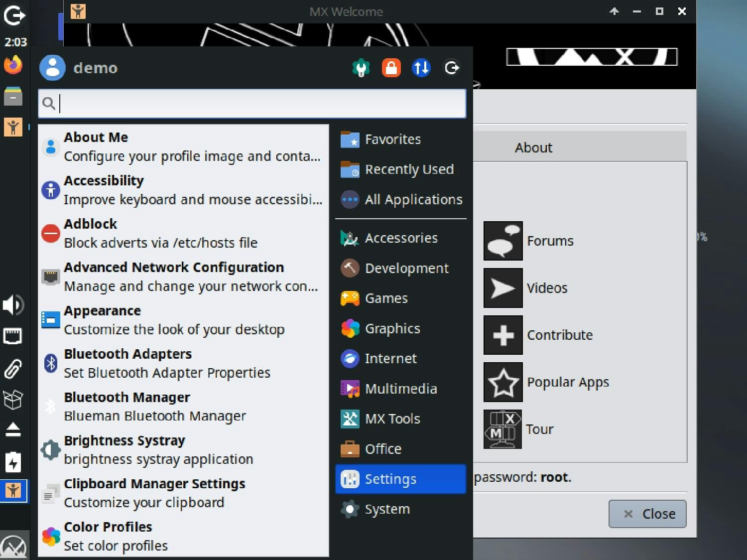Launch About Me settings entry
The height and width of the screenshot is (560, 747).
click(183, 146)
